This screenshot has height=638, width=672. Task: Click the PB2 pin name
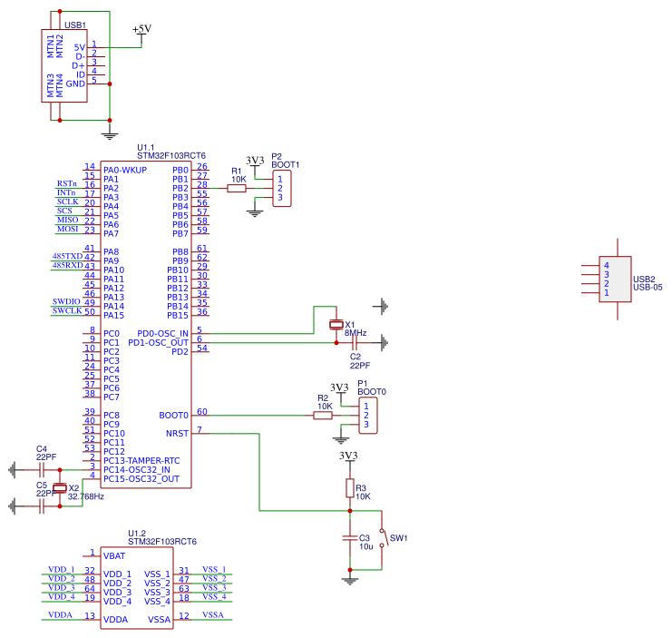180,188
